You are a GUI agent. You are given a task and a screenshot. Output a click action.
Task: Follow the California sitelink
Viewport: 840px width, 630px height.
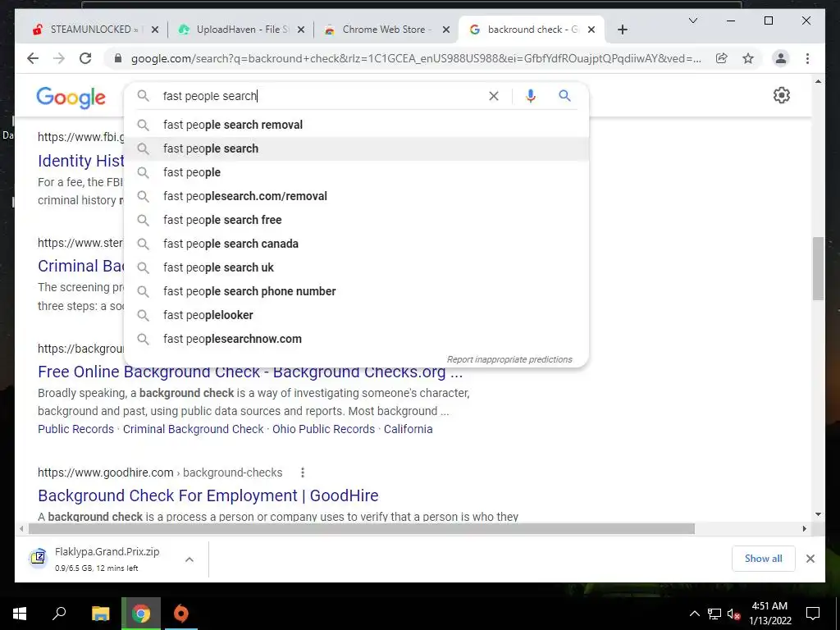coord(409,429)
